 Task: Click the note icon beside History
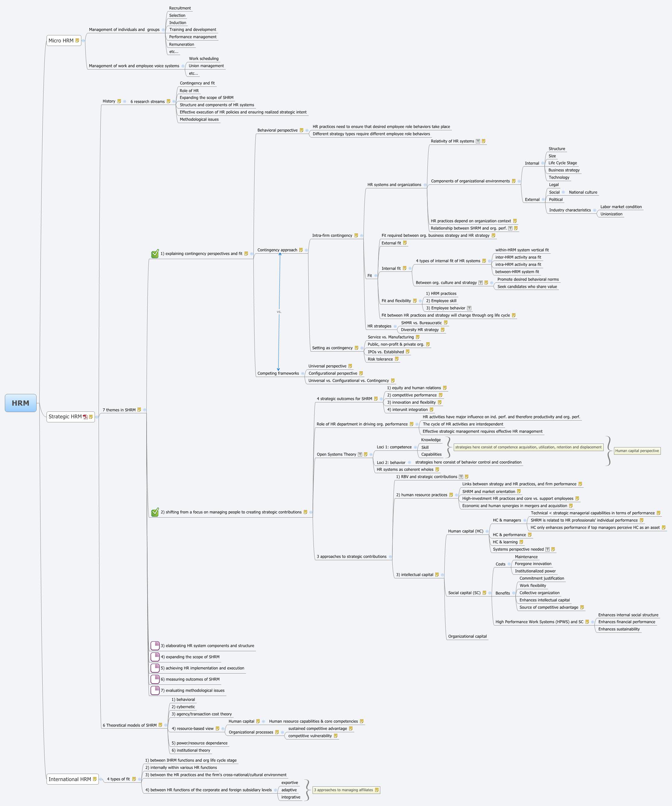tap(120, 101)
